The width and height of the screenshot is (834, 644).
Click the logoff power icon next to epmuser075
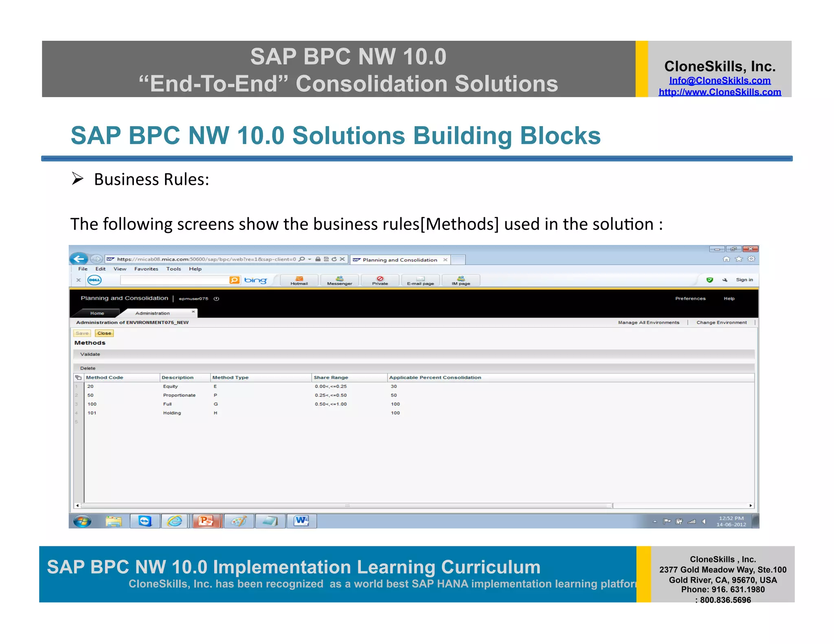coord(217,299)
